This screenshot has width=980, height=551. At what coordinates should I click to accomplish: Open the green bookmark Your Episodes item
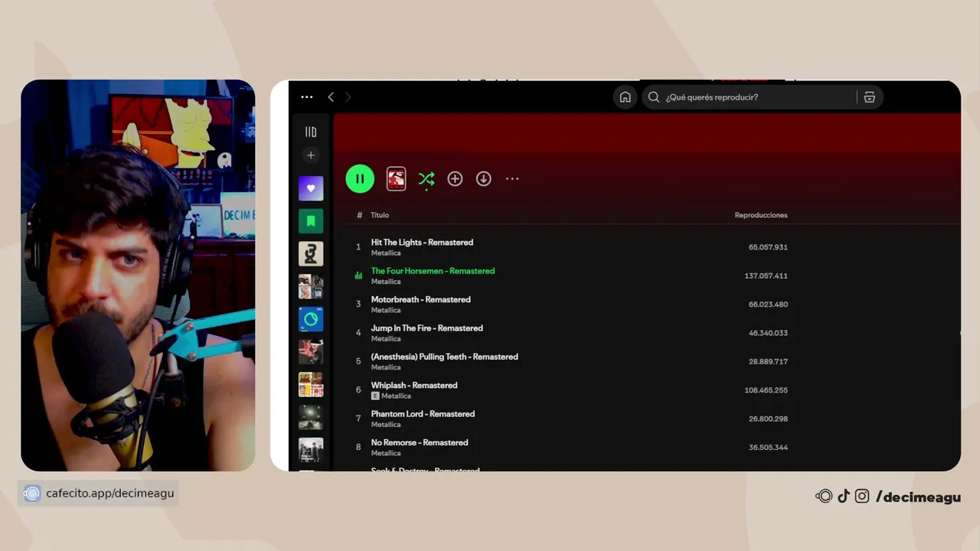[x=311, y=221]
